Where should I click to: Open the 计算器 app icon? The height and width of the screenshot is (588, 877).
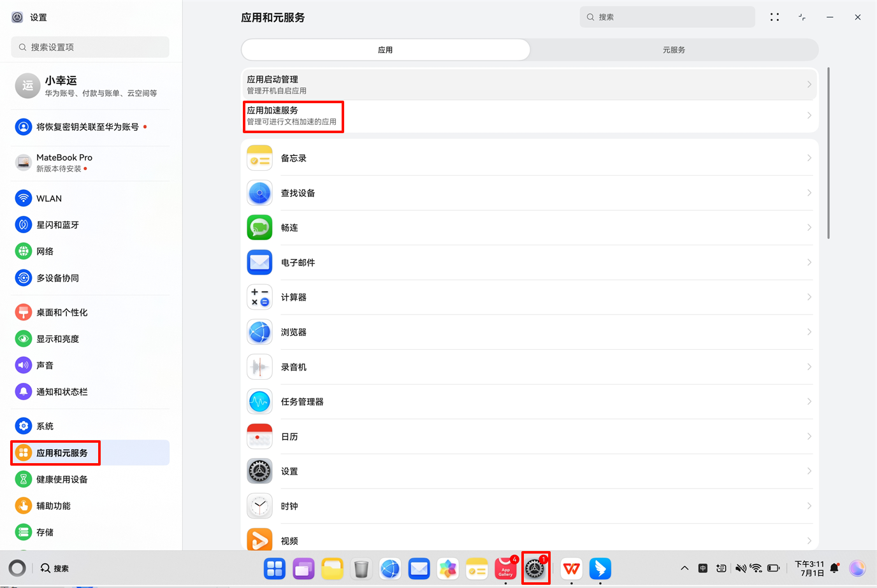coord(259,298)
